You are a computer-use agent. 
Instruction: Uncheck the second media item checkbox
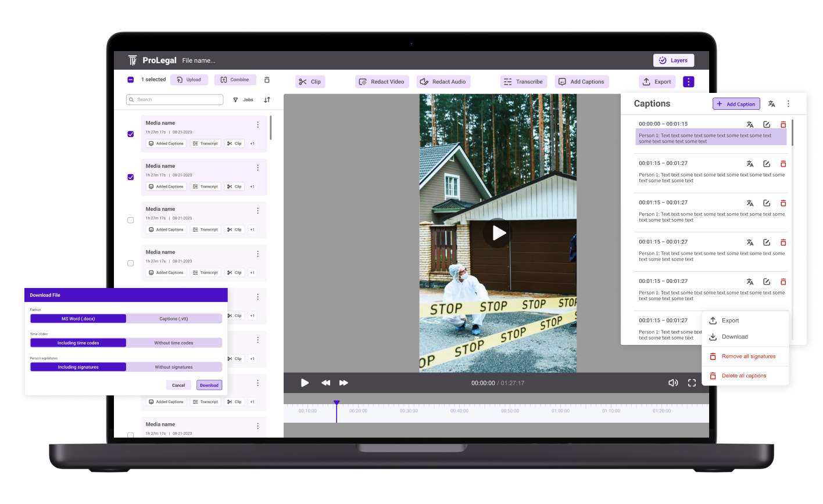pyautogui.click(x=131, y=177)
